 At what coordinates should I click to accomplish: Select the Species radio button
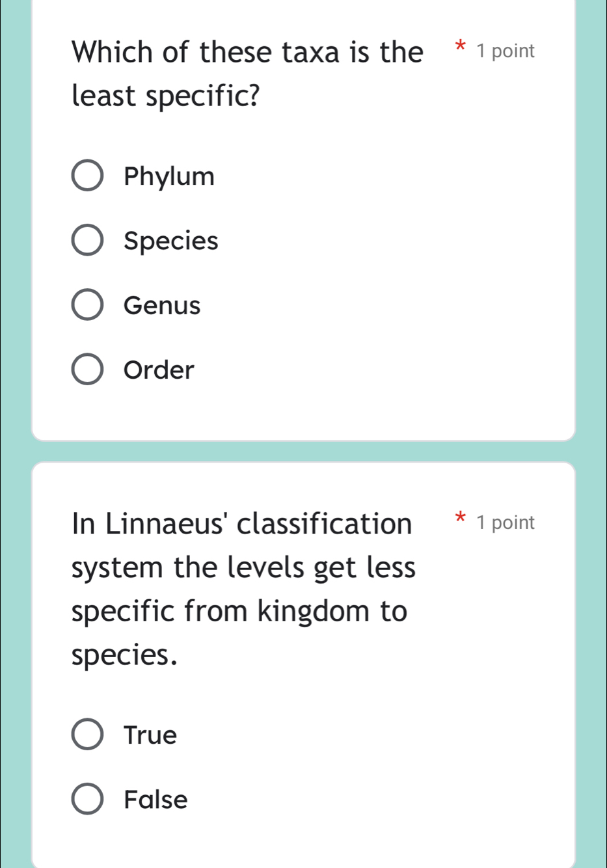click(x=87, y=240)
